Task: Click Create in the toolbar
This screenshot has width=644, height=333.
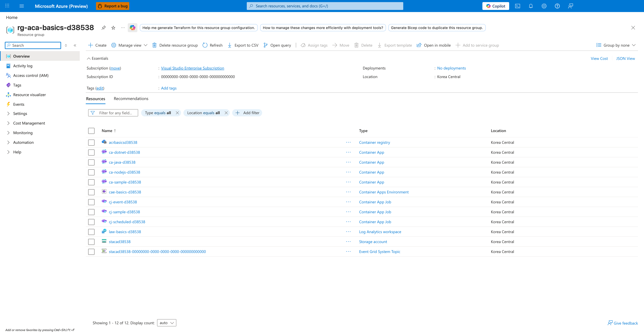Action: pos(97,45)
